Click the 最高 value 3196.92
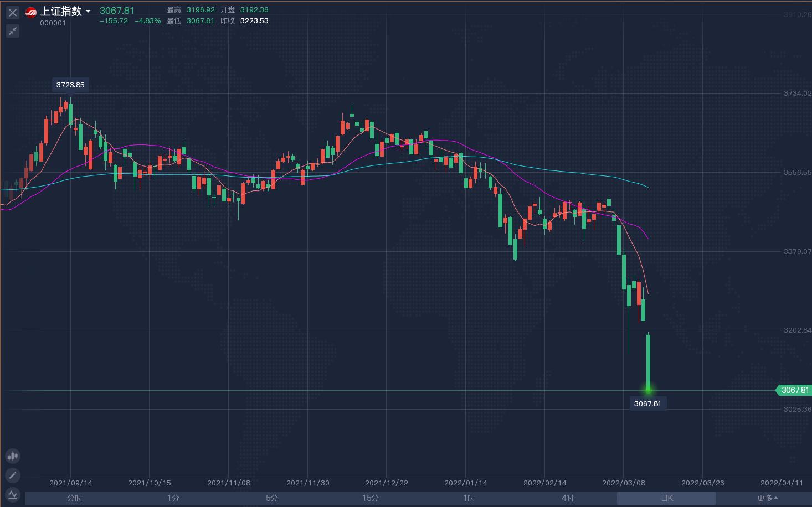This screenshot has height=507, width=812. pyautogui.click(x=201, y=10)
